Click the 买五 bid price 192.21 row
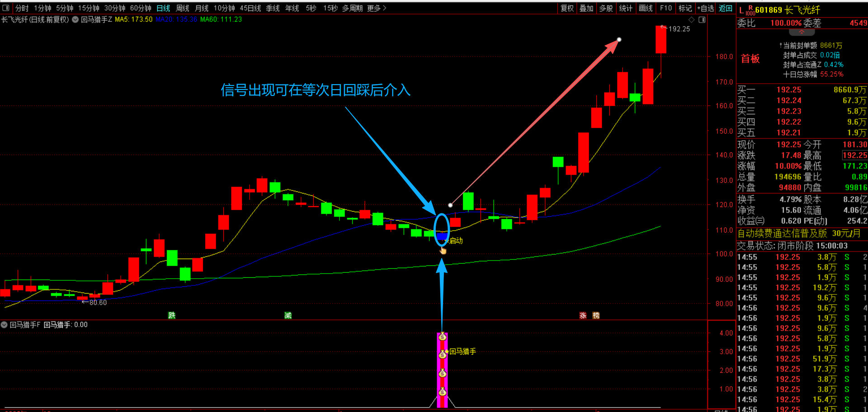Viewport: 868px width, 412px height. click(x=802, y=133)
